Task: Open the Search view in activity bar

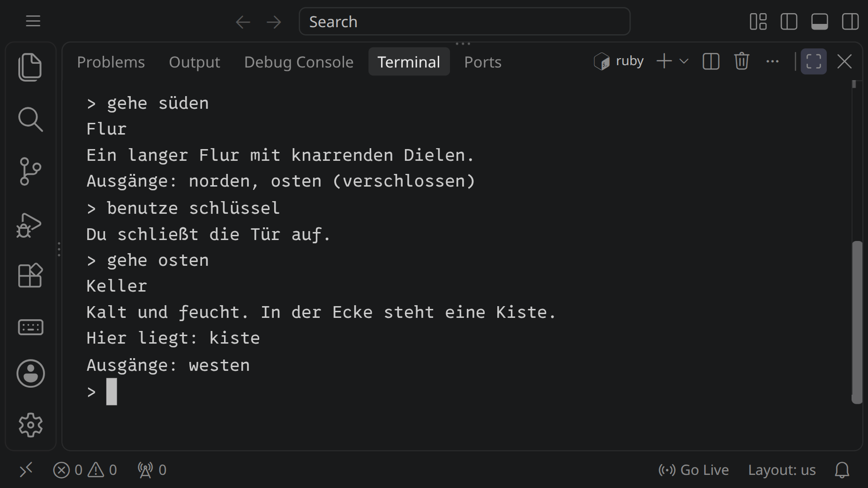Action: 30,119
